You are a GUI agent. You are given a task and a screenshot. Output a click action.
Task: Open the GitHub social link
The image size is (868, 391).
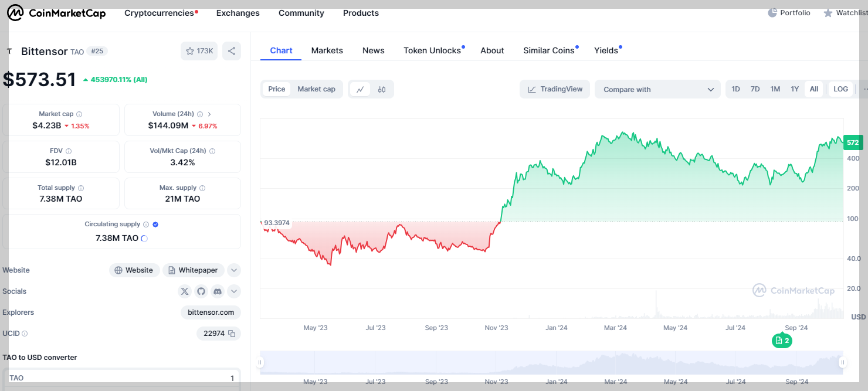[x=201, y=291]
